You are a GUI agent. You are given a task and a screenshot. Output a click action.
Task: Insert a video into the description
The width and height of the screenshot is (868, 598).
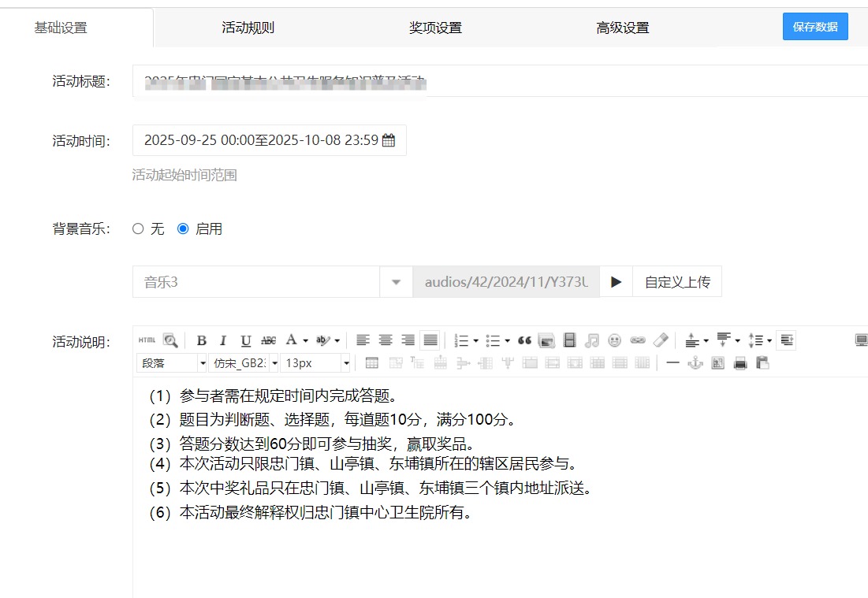570,340
